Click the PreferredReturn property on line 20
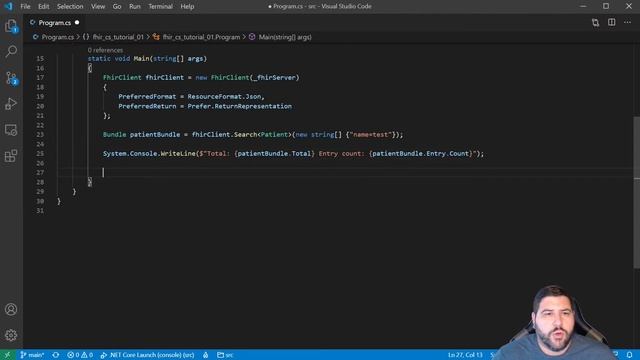Image resolution: width=640 pixels, height=360 pixels. tap(147, 106)
